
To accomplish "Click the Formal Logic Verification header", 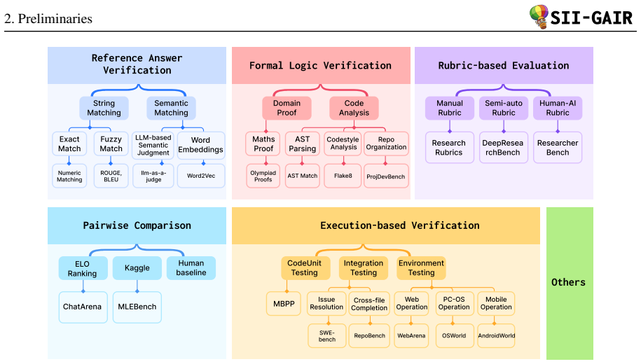I will (321, 65).
